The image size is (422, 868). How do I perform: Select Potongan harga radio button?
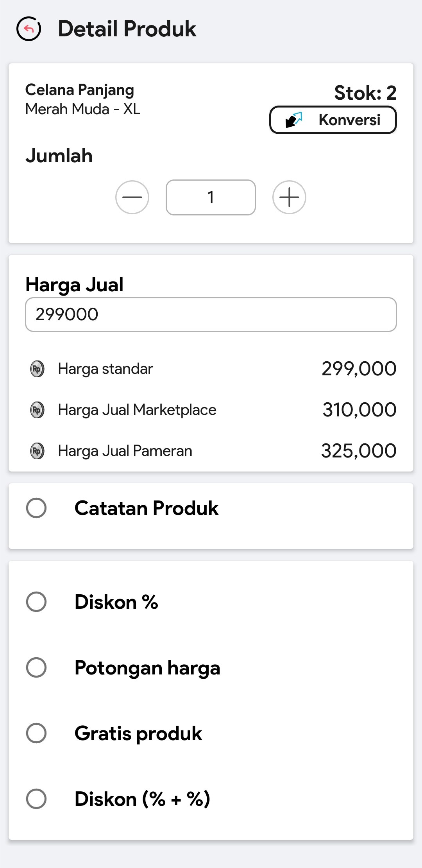click(36, 667)
